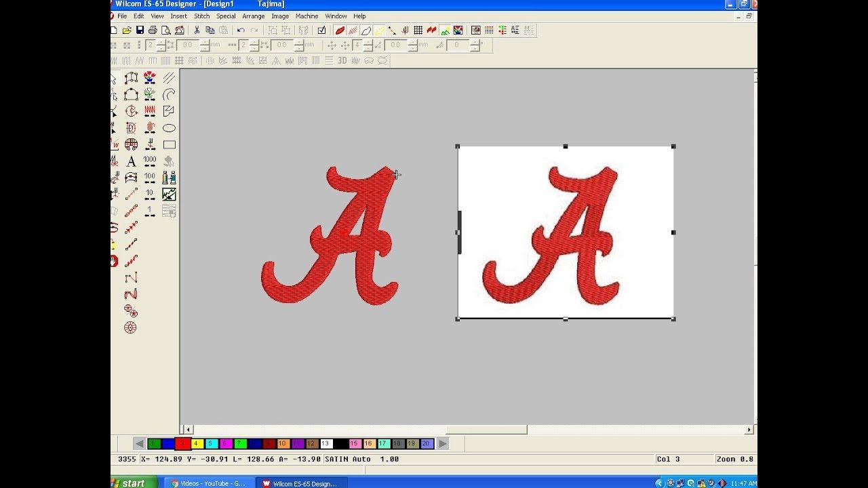Screen dimensions: 868x488
Task: Select the rectangle shape tool
Action: pyautogui.click(x=169, y=144)
